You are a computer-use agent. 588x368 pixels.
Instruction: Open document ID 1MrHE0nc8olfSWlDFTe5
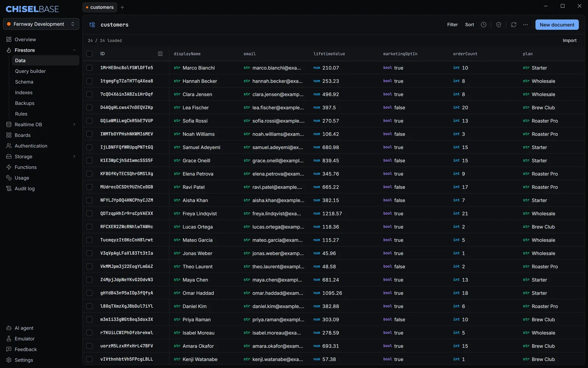click(126, 68)
